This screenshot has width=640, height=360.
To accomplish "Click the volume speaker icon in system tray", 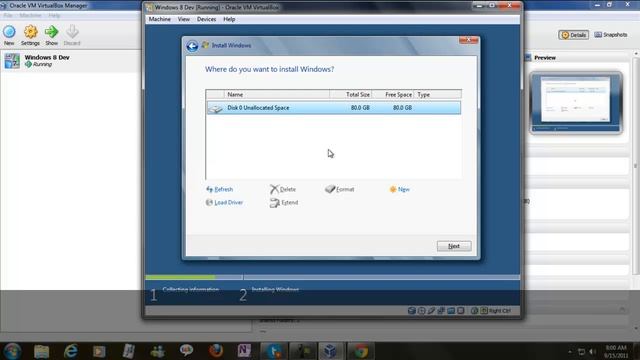I will 592,351.
